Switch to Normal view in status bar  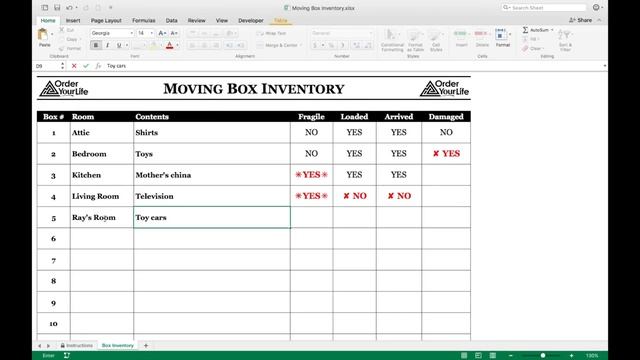coord(464,356)
